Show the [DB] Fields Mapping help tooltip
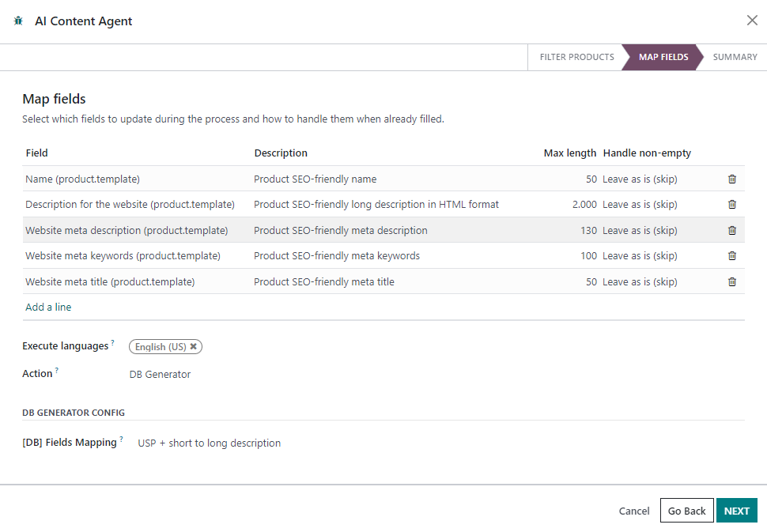 coord(121,439)
